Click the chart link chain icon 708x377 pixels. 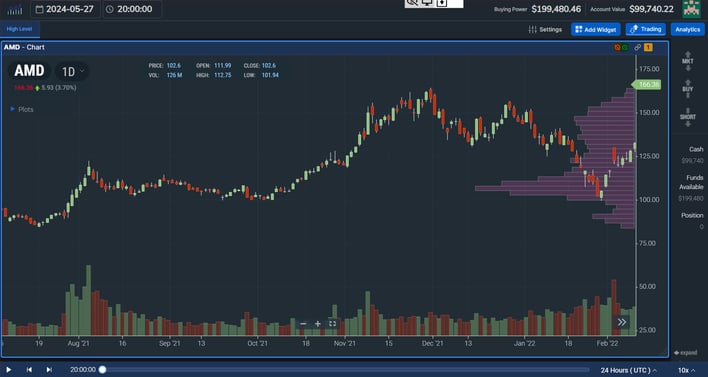tap(637, 47)
